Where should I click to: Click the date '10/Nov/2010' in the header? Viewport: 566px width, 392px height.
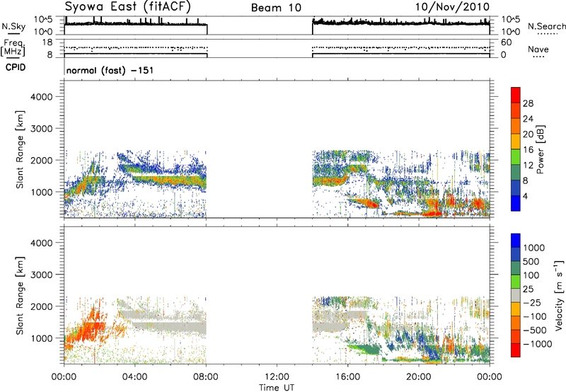pyautogui.click(x=452, y=6)
